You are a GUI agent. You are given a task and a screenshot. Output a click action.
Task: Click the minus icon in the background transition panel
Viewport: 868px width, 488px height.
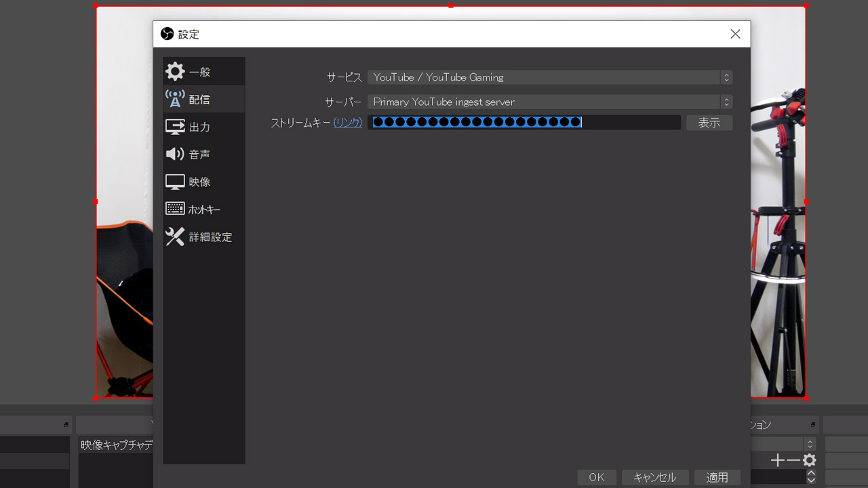point(793,461)
